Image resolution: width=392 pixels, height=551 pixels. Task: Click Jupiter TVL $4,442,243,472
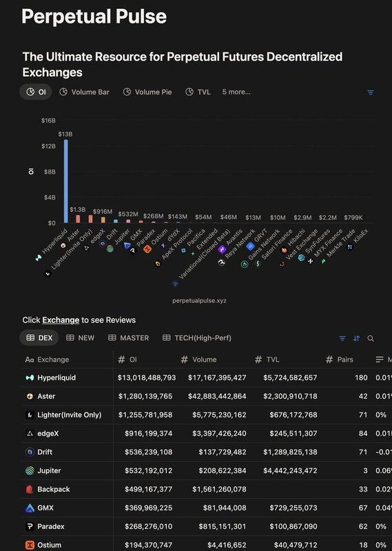pyautogui.click(x=290, y=470)
